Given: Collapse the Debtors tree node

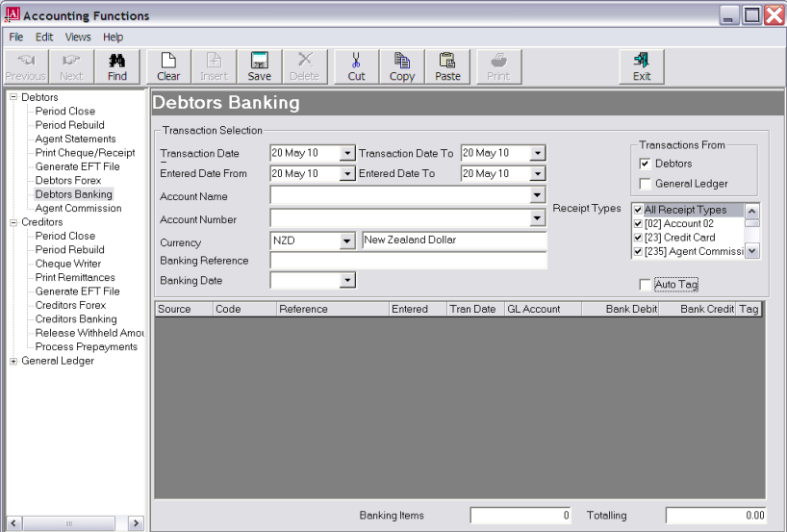Looking at the screenshot, I should [x=13, y=97].
